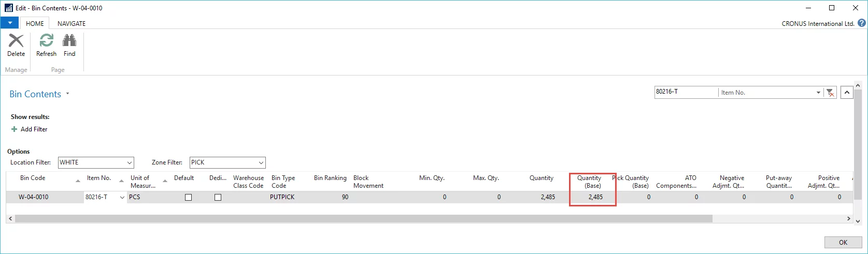Open the Item No. 80216-T cell dropdown
The width and height of the screenshot is (868, 254).
[x=122, y=197]
